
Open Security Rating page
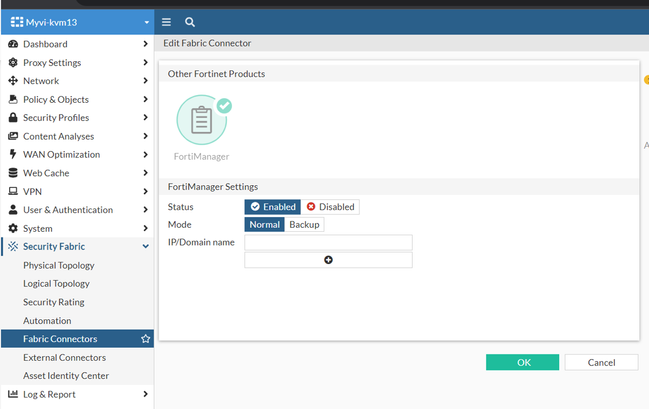(x=54, y=302)
